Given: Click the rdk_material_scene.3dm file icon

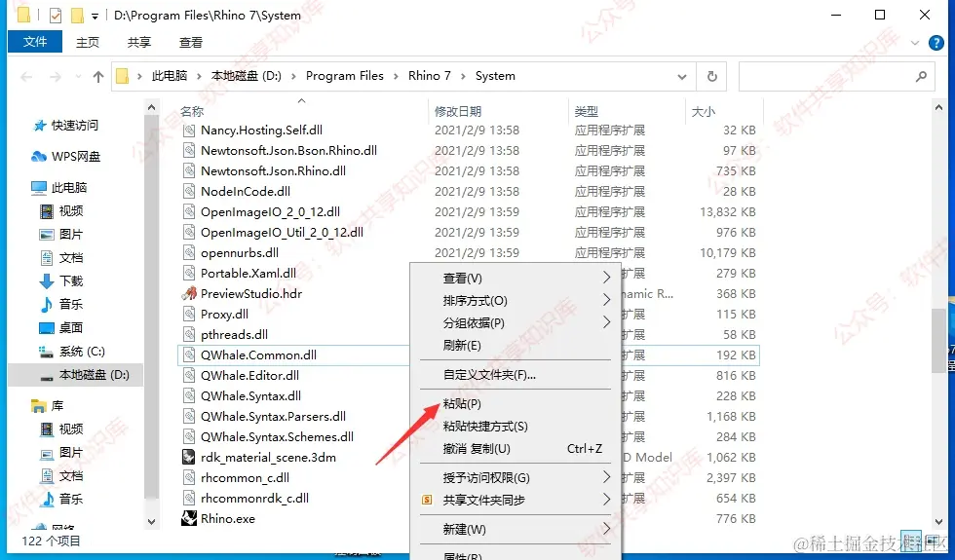Looking at the screenshot, I should coord(189,457).
